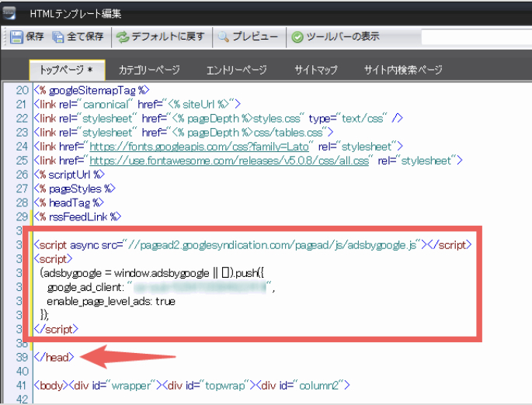This screenshot has width=532, height=405.
Task: Click the enable_page_level_ads: true line
Action: tap(110, 300)
